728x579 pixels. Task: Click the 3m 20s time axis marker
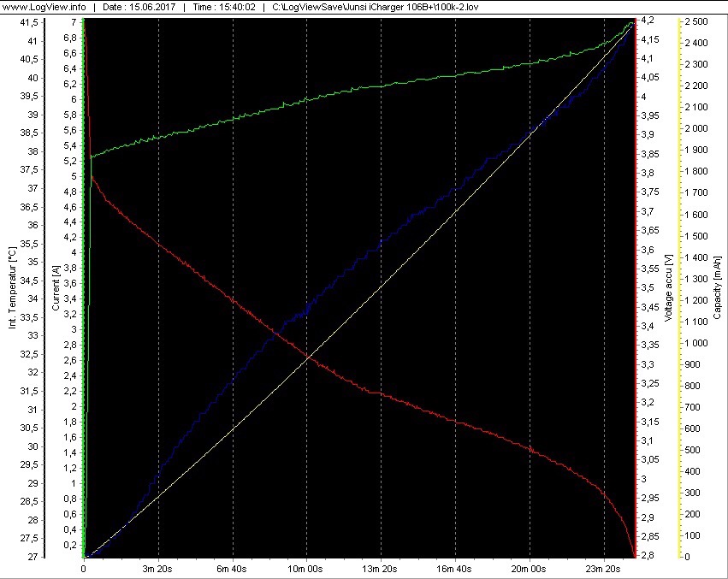[158, 568]
